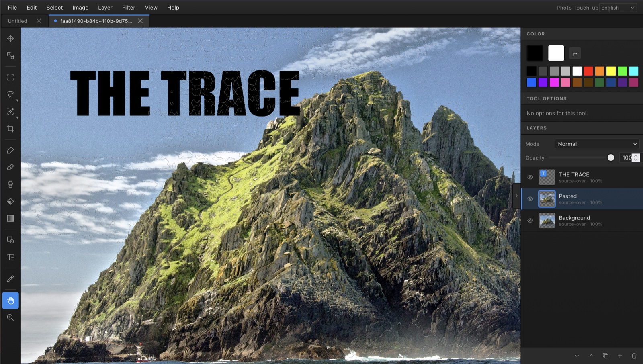Hide the Background layer

[530, 221]
